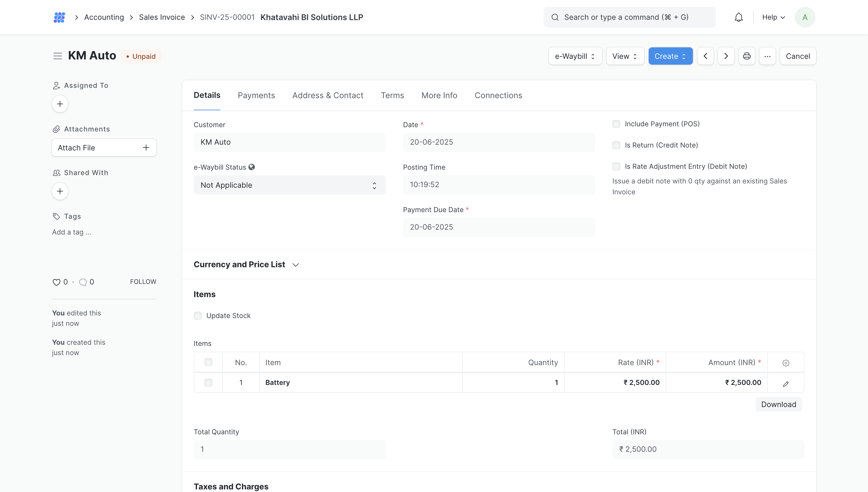
Task: Click SINV-25-00001 breadcrumb text
Action: (227, 17)
